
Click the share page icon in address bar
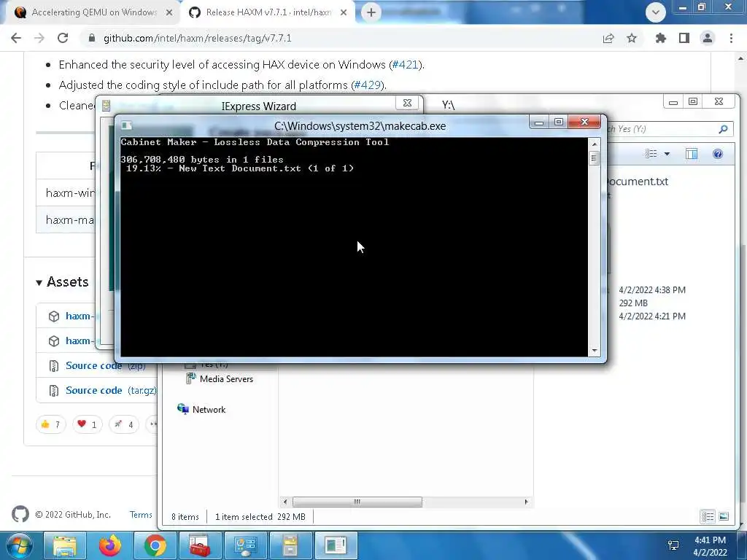(x=608, y=38)
